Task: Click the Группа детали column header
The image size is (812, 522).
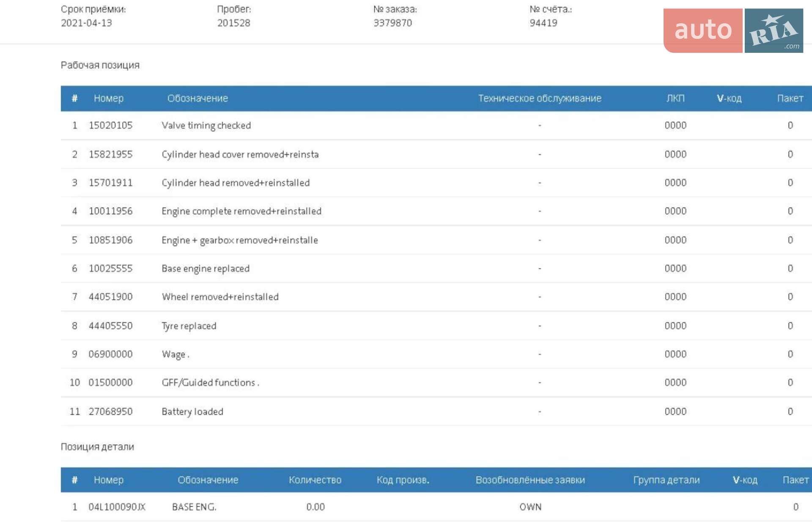Action: (667, 480)
